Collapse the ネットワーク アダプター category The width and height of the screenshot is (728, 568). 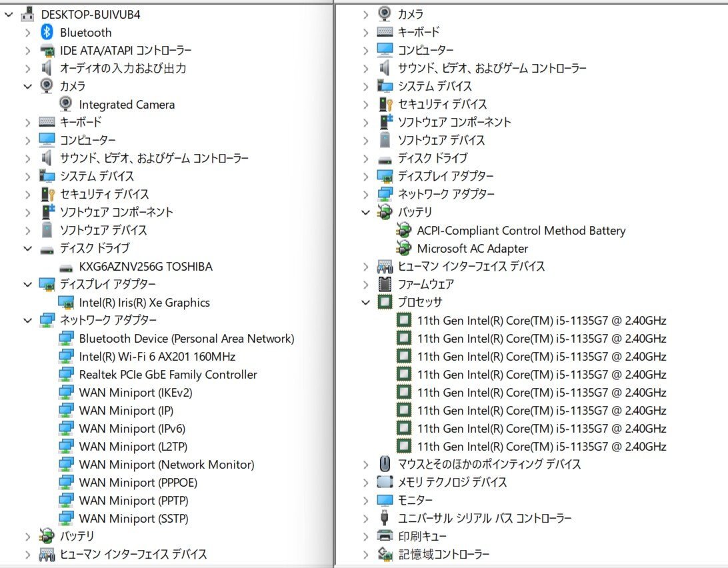(x=27, y=320)
